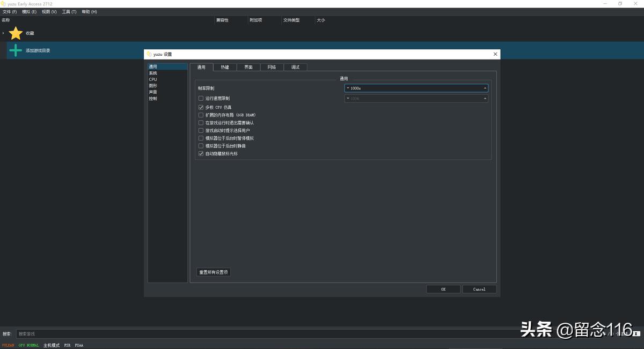
Task: Open the 帧率限制 dropdown showing 1000x
Action: point(416,88)
